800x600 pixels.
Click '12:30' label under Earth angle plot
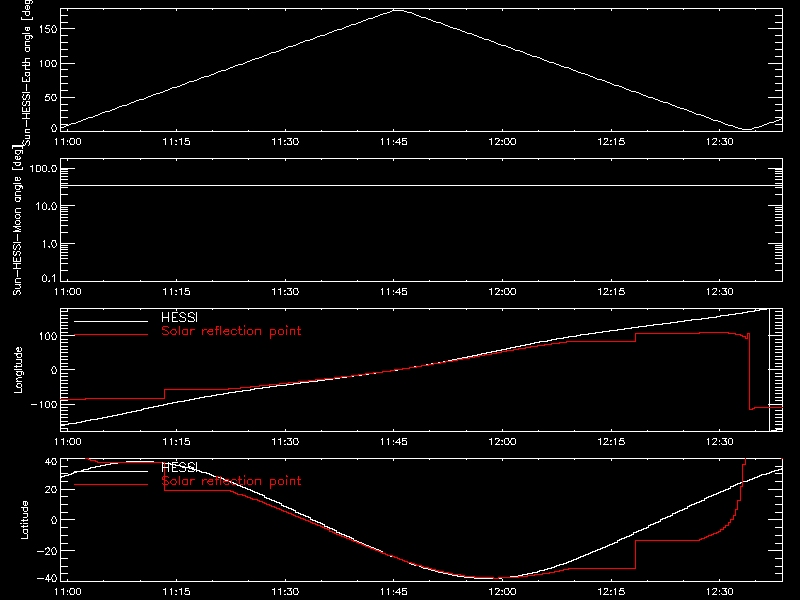[x=720, y=141]
